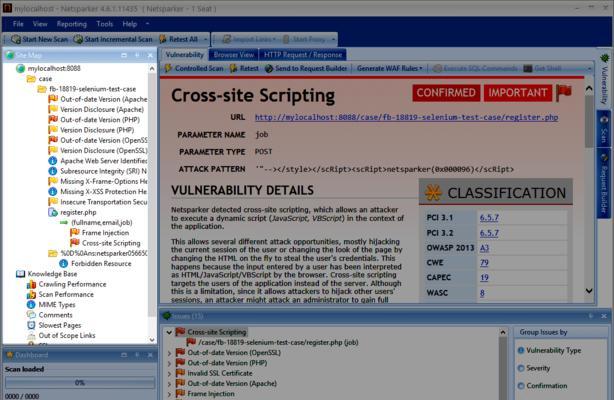This screenshot has height=400, width=614.
Task: Click the info icon for Apache Web Server Identified
Action: click(x=53, y=161)
